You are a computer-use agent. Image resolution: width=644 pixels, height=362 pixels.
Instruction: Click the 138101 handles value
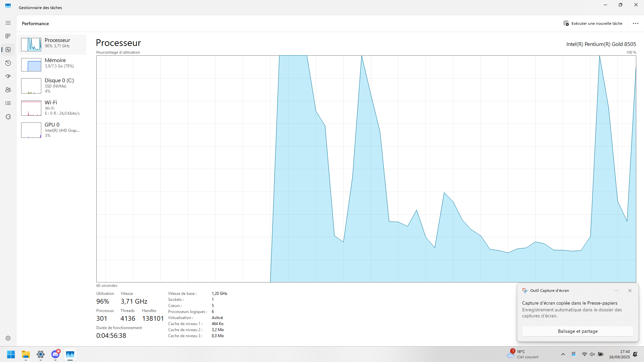click(x=153, y=318)
